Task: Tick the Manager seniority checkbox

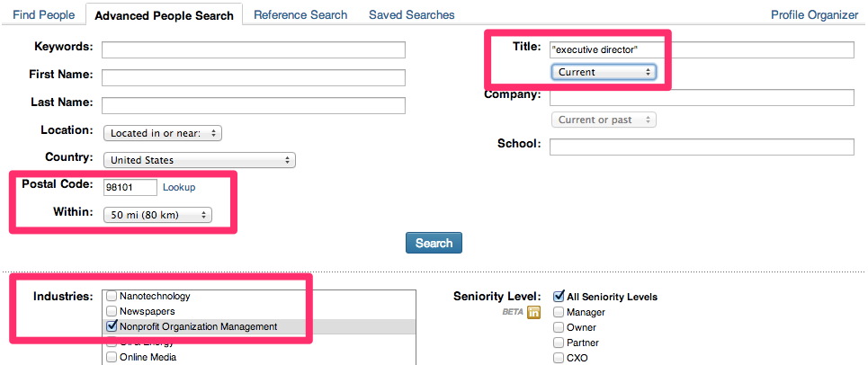Action: 559,312
